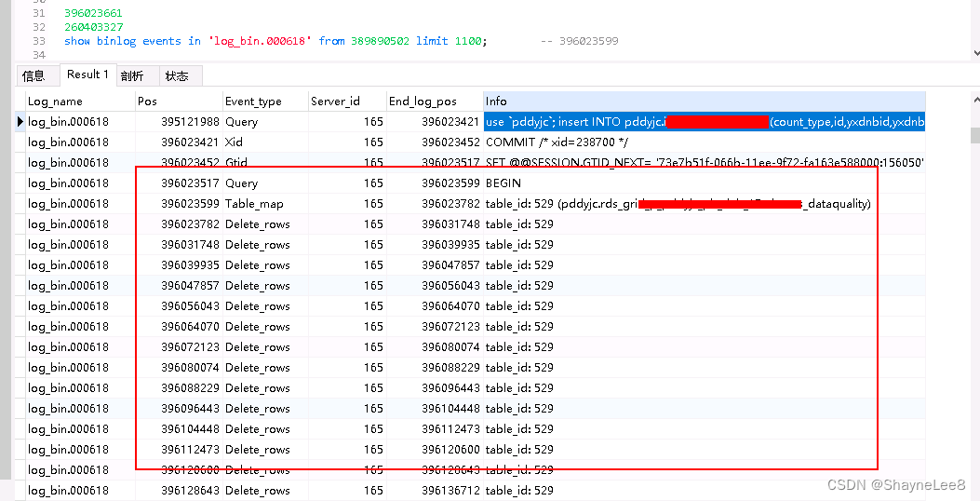Viewport: 980px width, 501px height.
Task: Select Pos cell 396072123
Action: coord(179,347)
